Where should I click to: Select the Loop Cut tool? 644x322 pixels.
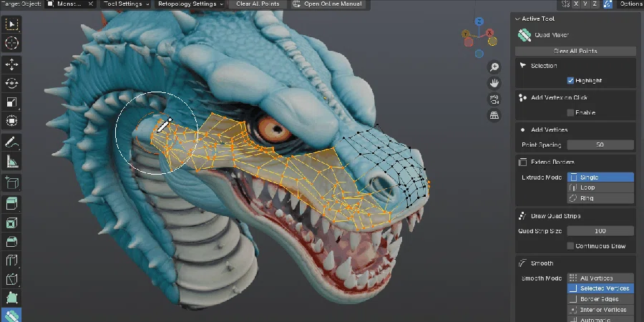tap(11, 260)
